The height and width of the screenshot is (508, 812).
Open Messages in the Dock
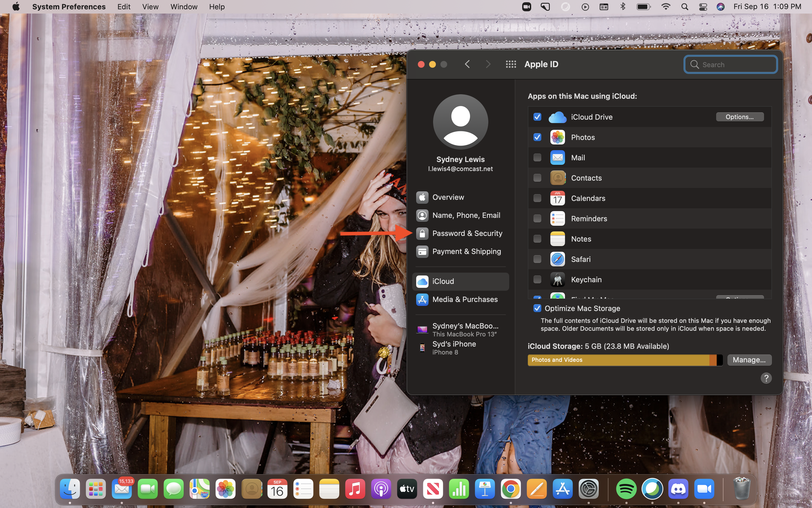(x=173, y=489)
